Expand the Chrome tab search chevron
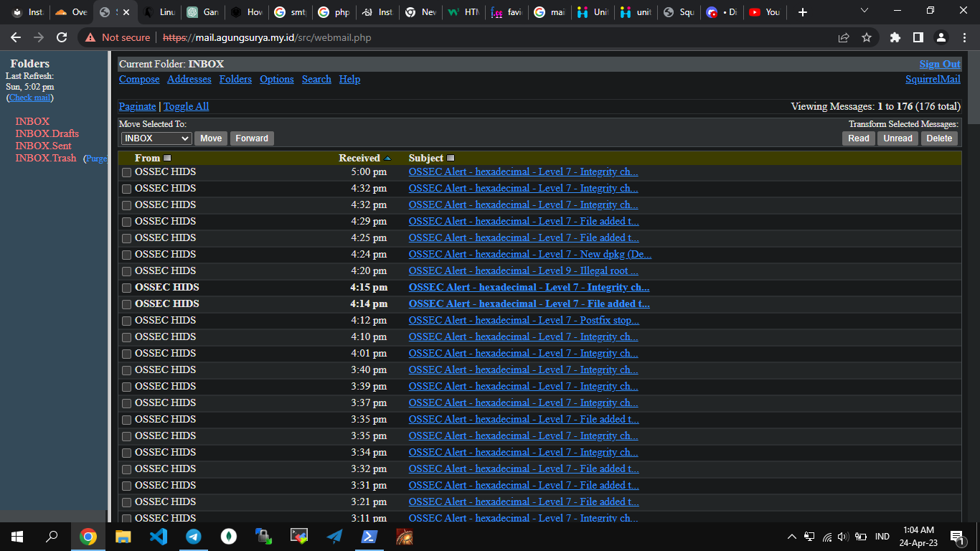This screenshot has height=551, width=980. 864,11
